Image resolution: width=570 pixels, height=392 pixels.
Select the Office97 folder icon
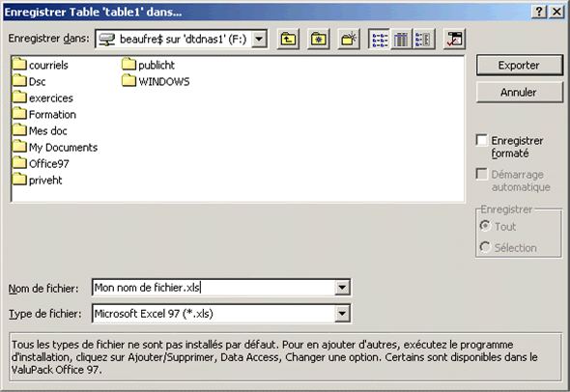pyautogui.click(x=19, y=163)
